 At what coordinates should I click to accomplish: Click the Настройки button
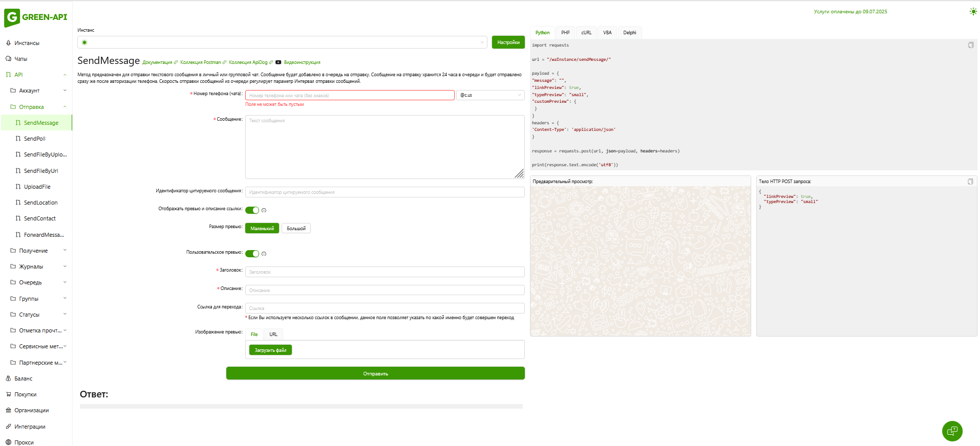tap(508, 42)
